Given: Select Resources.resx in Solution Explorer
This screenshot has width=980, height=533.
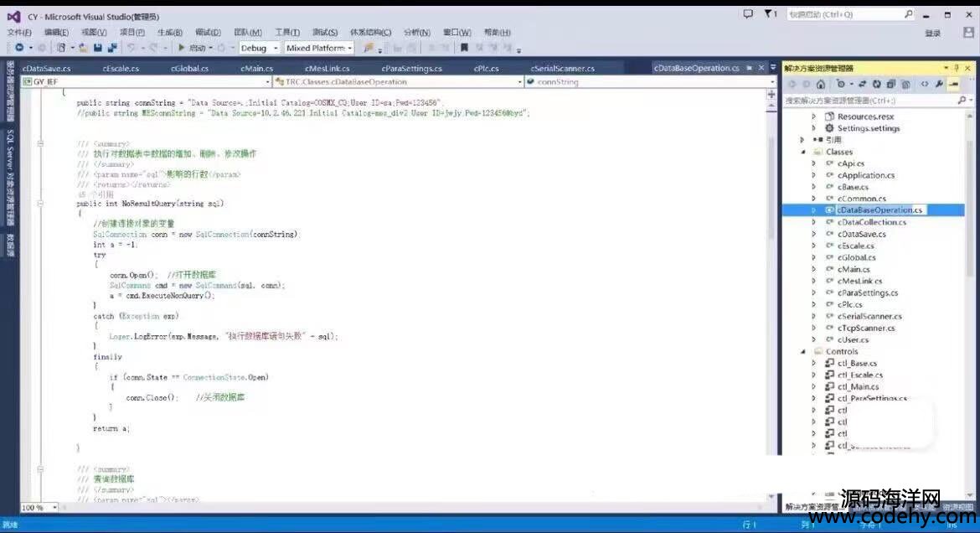Looking at the screenshot, I should pos(865,116).
